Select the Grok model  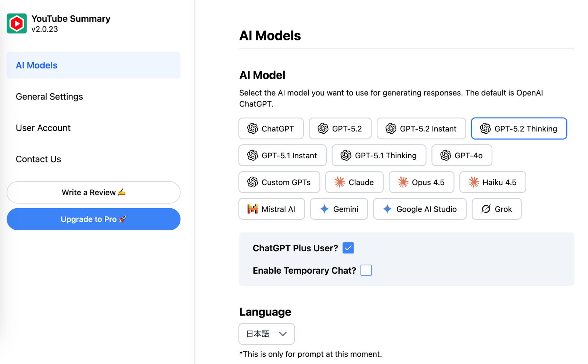tap(496, 209)
